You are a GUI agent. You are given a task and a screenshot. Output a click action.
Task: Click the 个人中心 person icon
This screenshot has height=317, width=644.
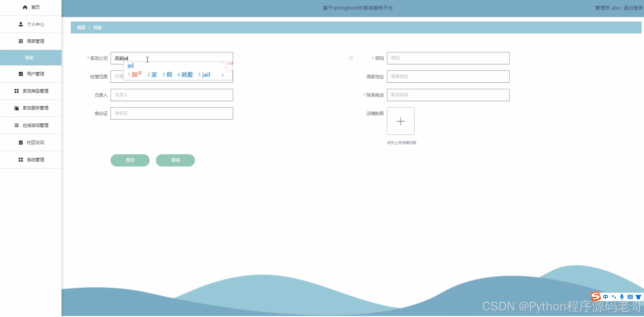pos(21,24)
